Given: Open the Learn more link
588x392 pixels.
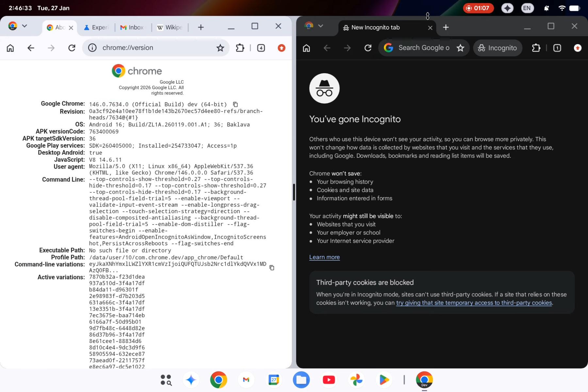Looking at the screenshot, I should coord(324,257).
